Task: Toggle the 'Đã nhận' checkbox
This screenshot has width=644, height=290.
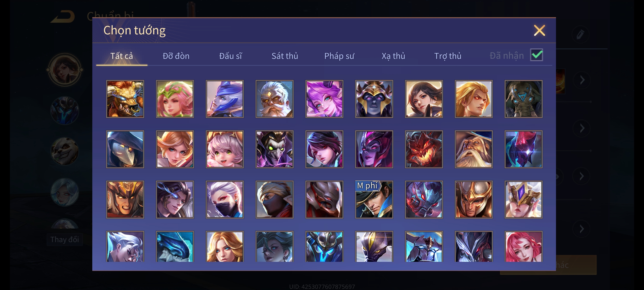Action: [x=537, y=55]
